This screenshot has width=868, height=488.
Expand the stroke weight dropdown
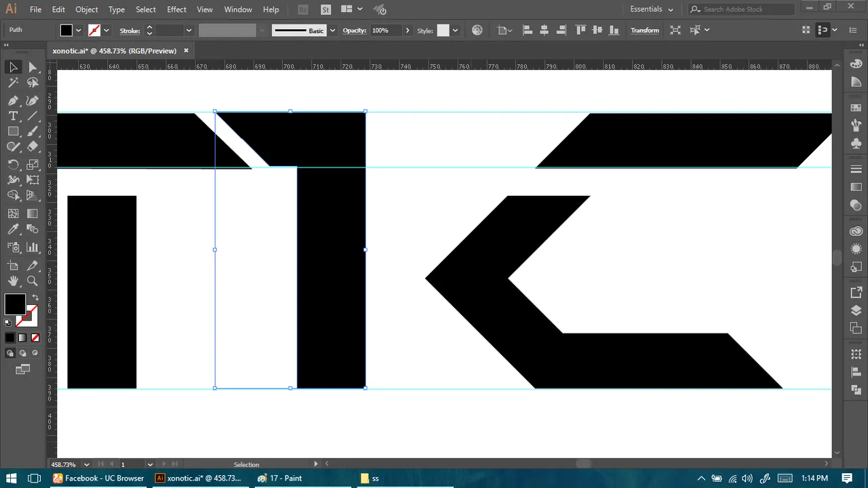click(189, 30)
